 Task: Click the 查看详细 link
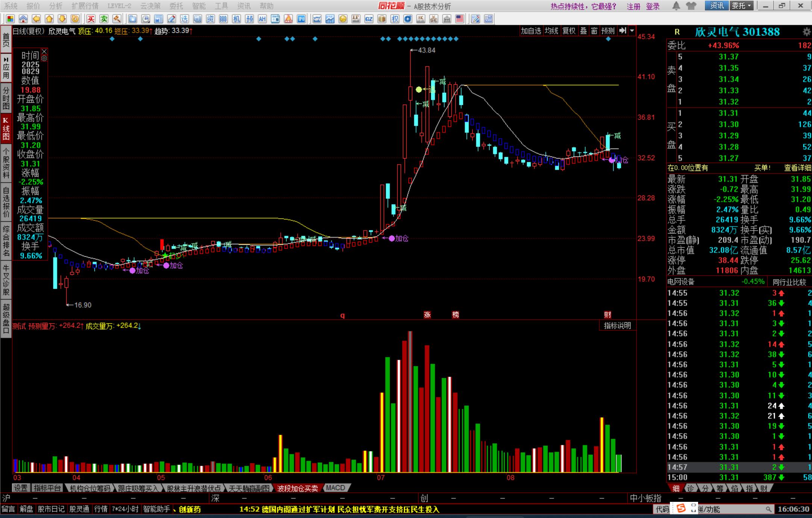pos(797,168)
